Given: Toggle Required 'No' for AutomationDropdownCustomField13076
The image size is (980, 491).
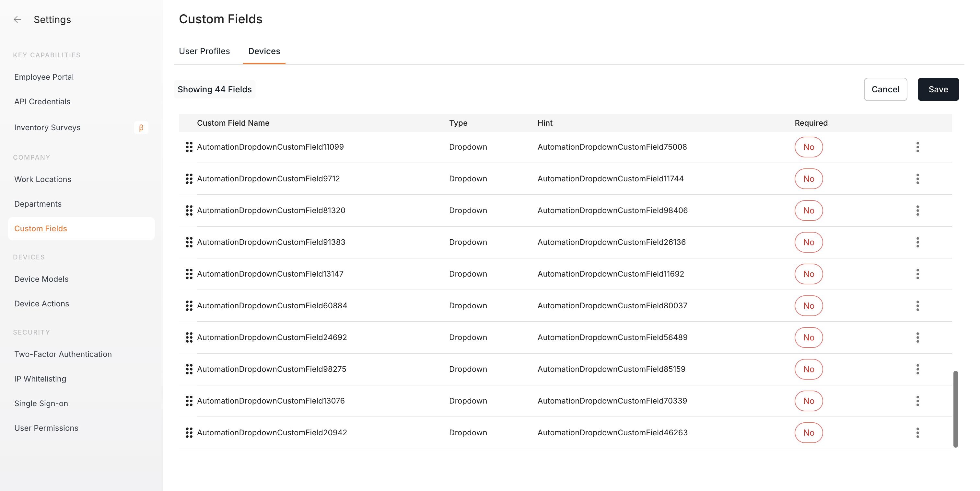Looking at the screenshot, I should click(x=809, y=401).
